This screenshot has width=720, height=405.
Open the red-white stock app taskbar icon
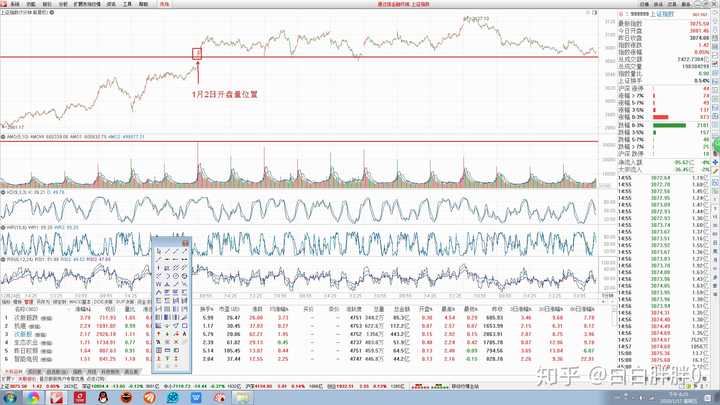click(x=56, y=397)
